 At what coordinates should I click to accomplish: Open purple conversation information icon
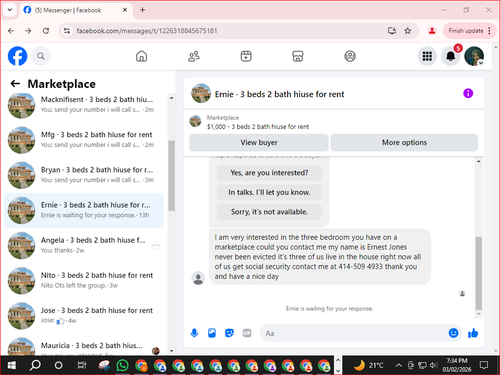[x=468, y=93]
